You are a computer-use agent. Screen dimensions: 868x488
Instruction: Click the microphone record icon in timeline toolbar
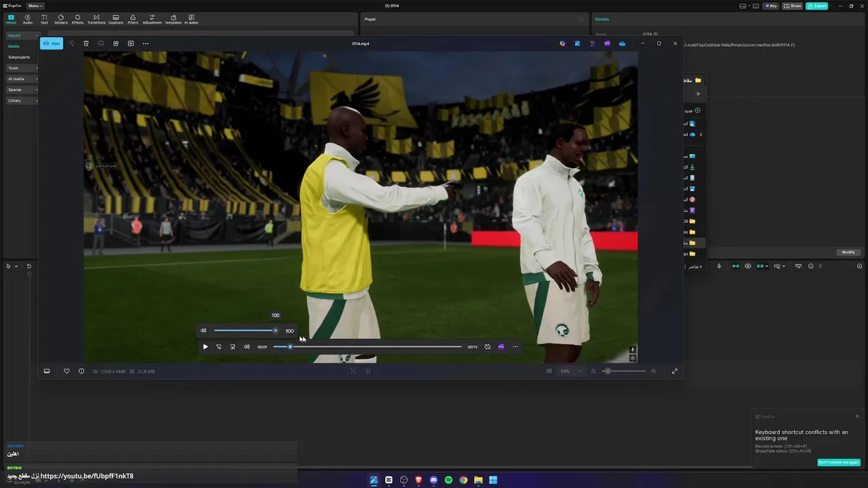(719, 266)
